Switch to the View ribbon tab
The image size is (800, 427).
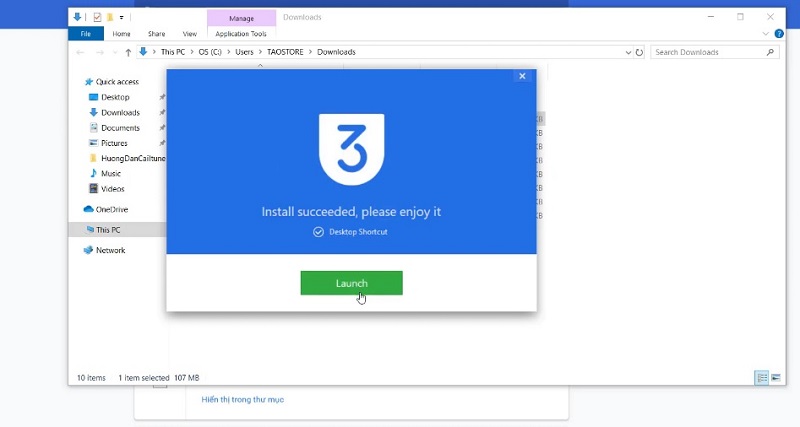click(x=190, y=34)
